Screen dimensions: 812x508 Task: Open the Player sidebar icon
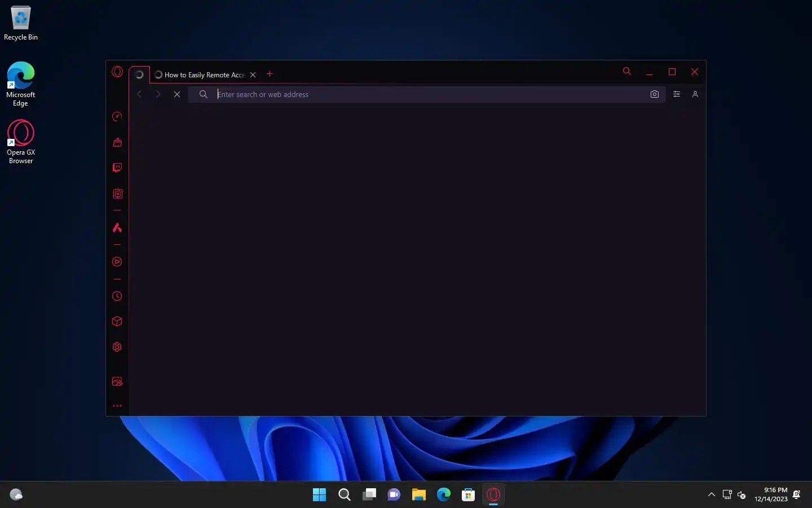(117, 262)
